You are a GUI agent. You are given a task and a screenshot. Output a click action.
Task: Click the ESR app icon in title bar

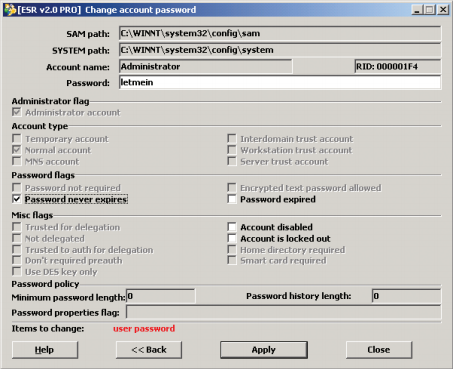tap(10, 10)
